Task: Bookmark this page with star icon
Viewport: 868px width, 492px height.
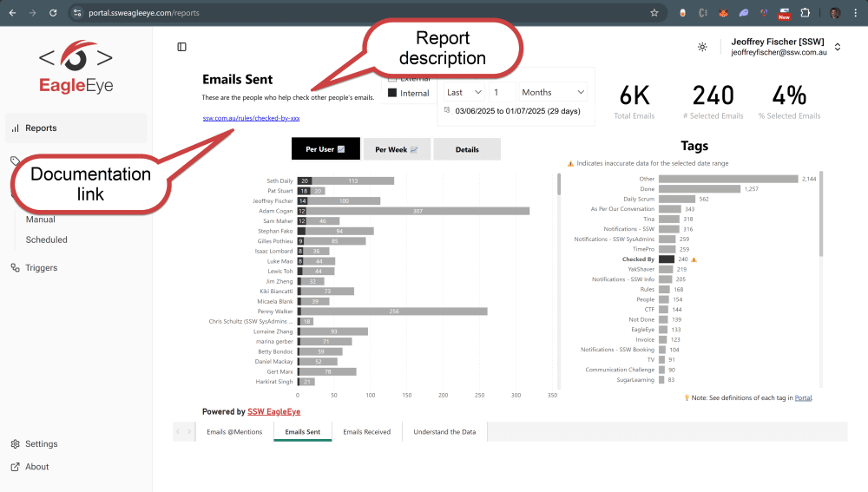Action: point(654,13)
